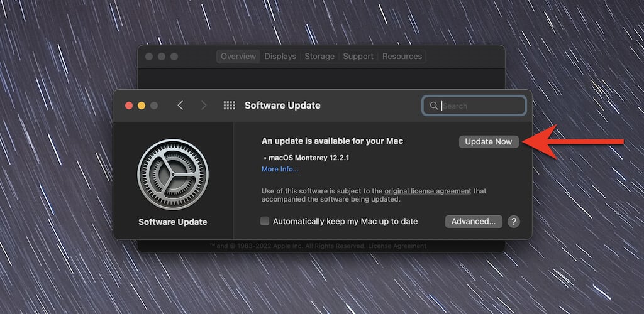644x314 pixels.
Task: Close the Software Update window
Action: [129, 106]
